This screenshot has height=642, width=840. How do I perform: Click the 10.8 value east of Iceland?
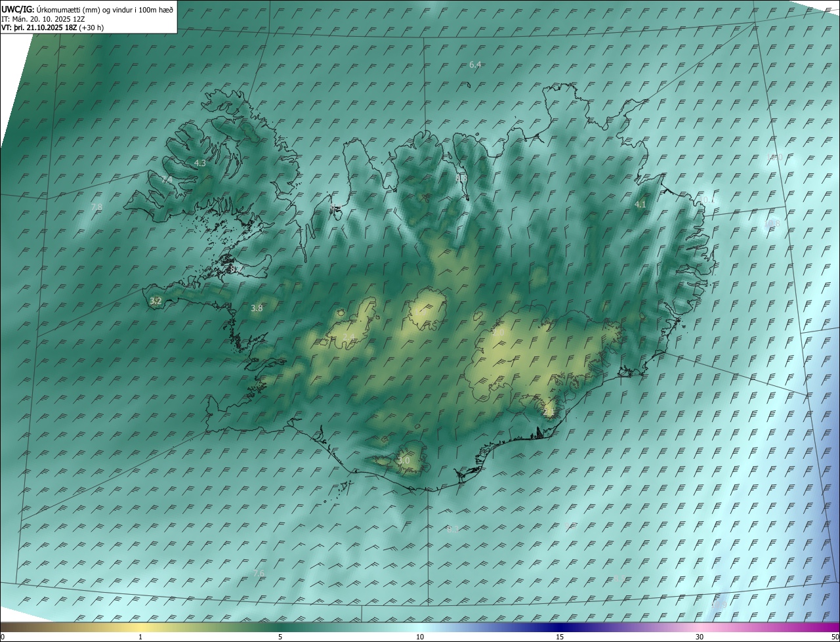tap(772, 223)
